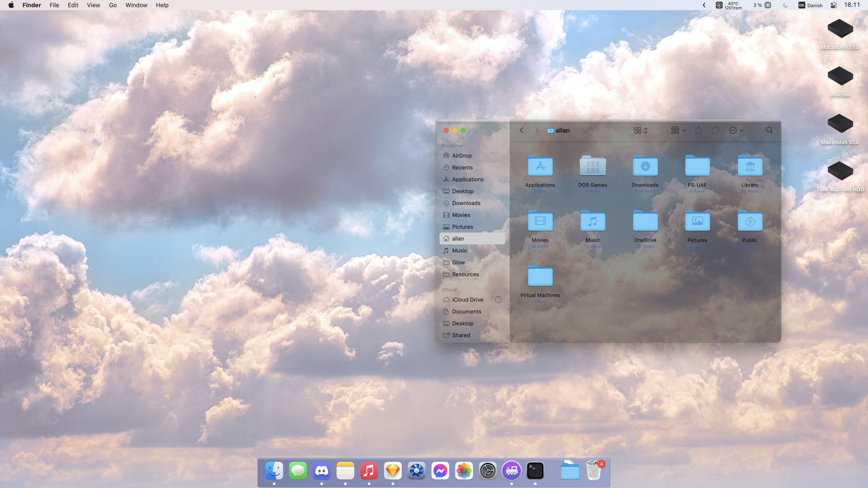Open the icon view switcher dropdown
The image size is (868, 488).
tap(641, 130)
